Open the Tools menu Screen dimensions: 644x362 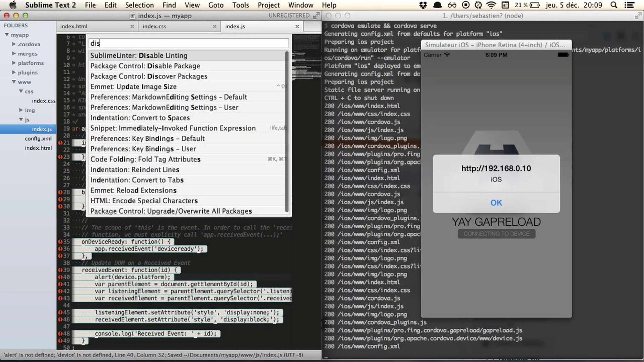click(x=240, y=5)
